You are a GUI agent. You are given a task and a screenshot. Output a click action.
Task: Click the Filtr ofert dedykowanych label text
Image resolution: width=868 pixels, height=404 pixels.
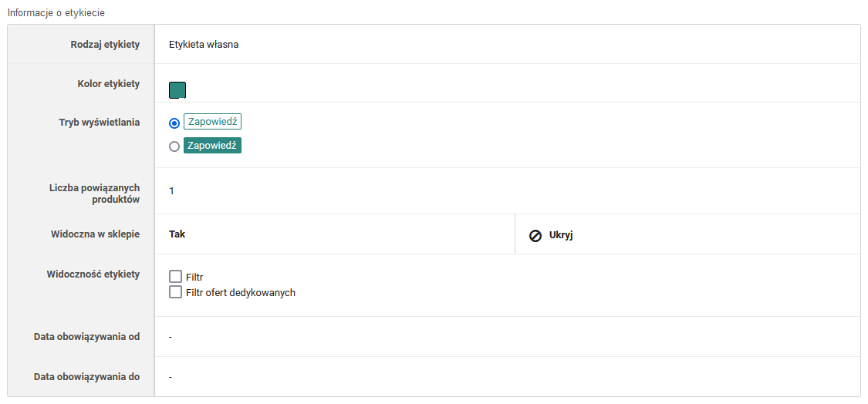coord(241,293)
